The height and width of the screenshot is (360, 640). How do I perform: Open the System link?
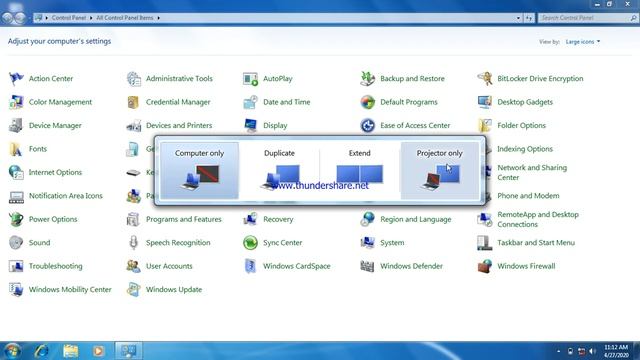(392, 242)
